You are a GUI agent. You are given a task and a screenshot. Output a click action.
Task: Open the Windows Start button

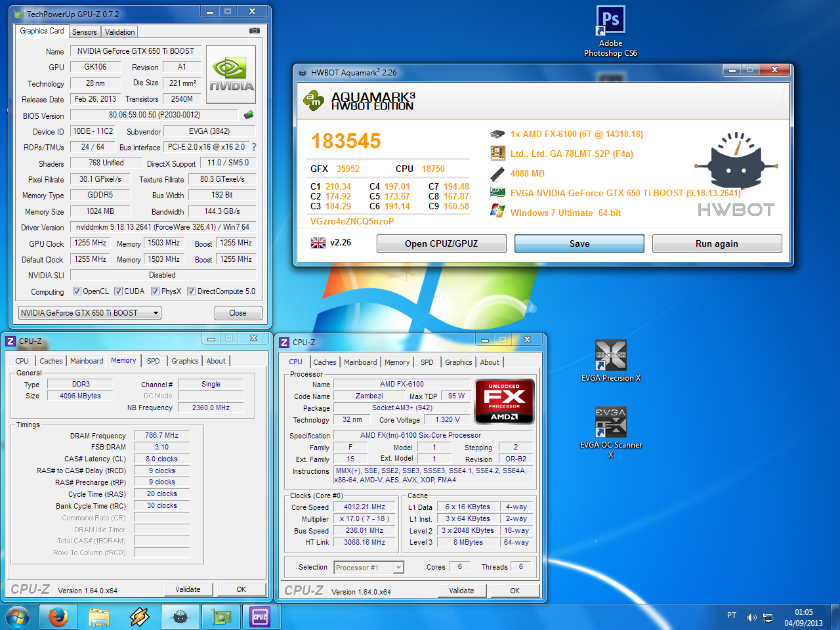click(17, 617)
